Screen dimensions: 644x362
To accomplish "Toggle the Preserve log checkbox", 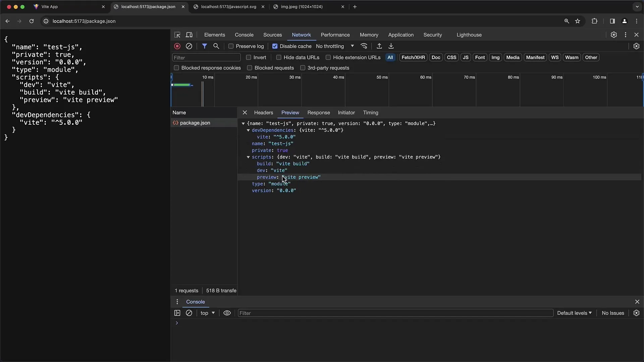I will (230, 46).
